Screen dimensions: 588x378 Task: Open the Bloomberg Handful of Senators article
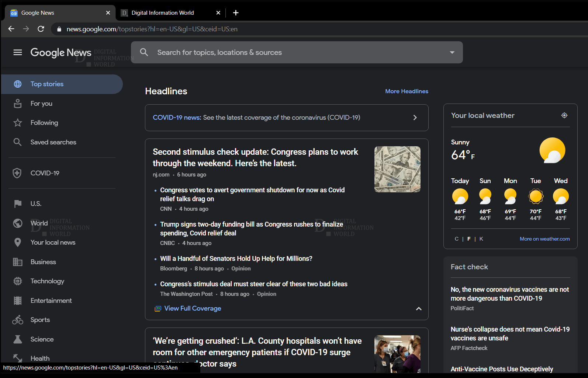(236, 259)
